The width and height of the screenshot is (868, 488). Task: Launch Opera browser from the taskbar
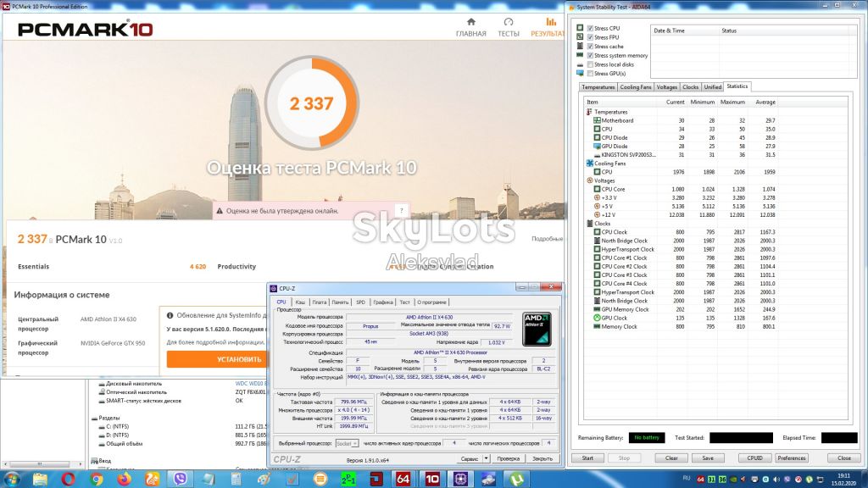point(68,479)
